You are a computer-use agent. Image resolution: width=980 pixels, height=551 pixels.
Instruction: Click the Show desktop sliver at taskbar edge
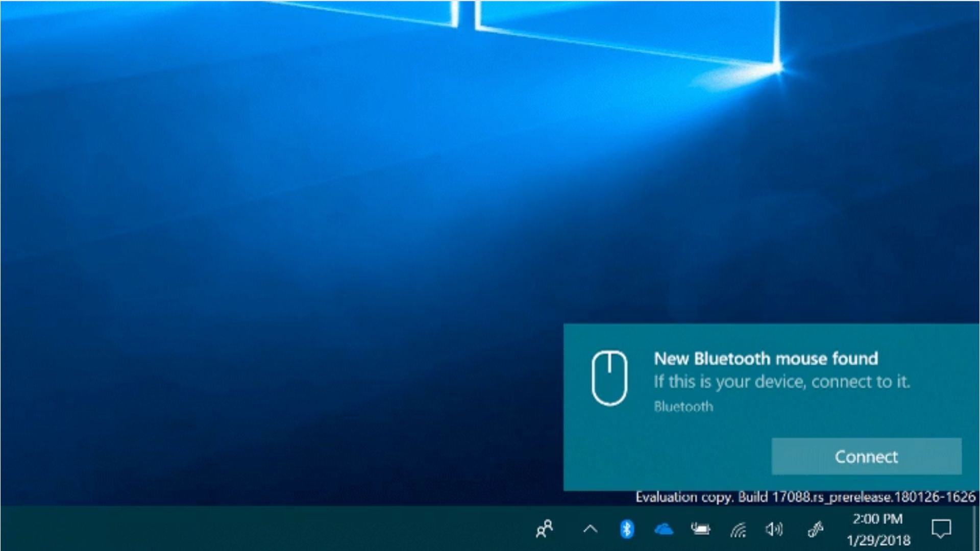coord(975,529)
